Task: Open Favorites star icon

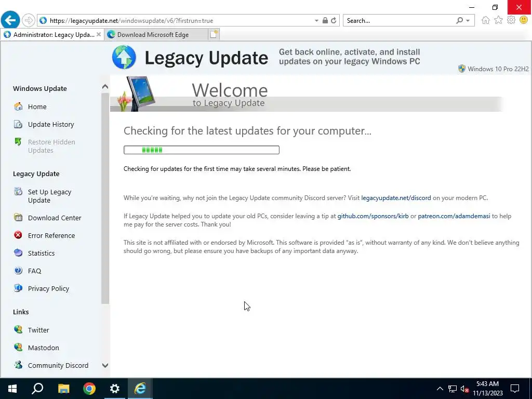Action: pyautogui.click(x=498, y=20)
